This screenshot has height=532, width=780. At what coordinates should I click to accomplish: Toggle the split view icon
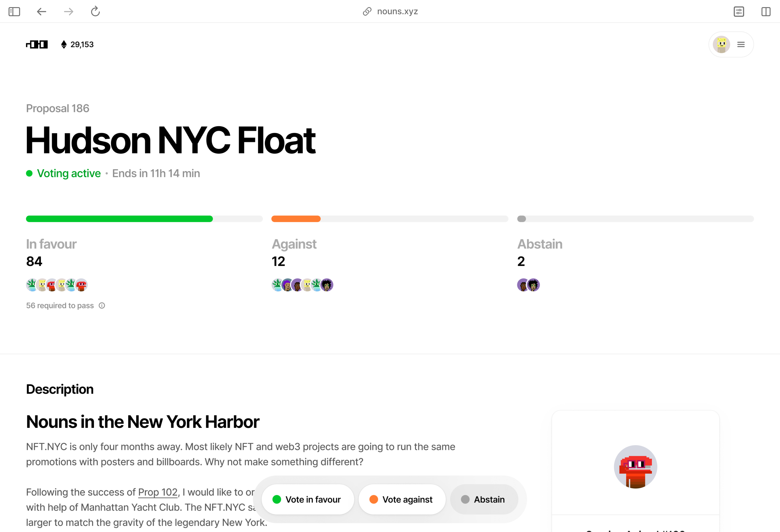tap(766, 12)
